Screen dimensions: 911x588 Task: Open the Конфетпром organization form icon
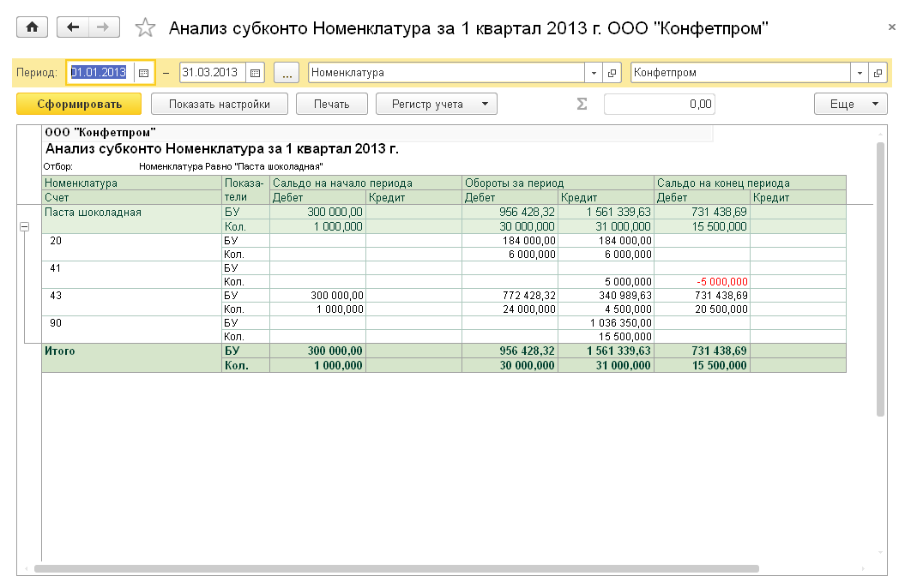coord(878,73)
